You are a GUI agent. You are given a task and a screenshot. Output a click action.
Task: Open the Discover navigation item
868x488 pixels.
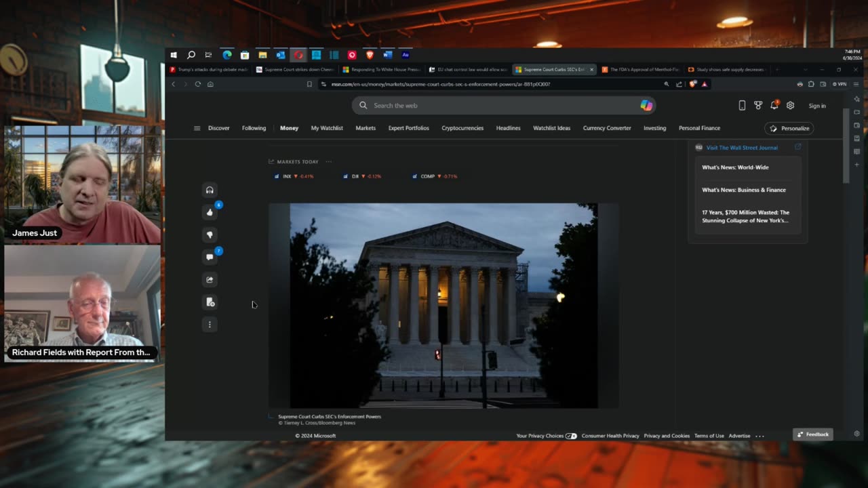219,128
